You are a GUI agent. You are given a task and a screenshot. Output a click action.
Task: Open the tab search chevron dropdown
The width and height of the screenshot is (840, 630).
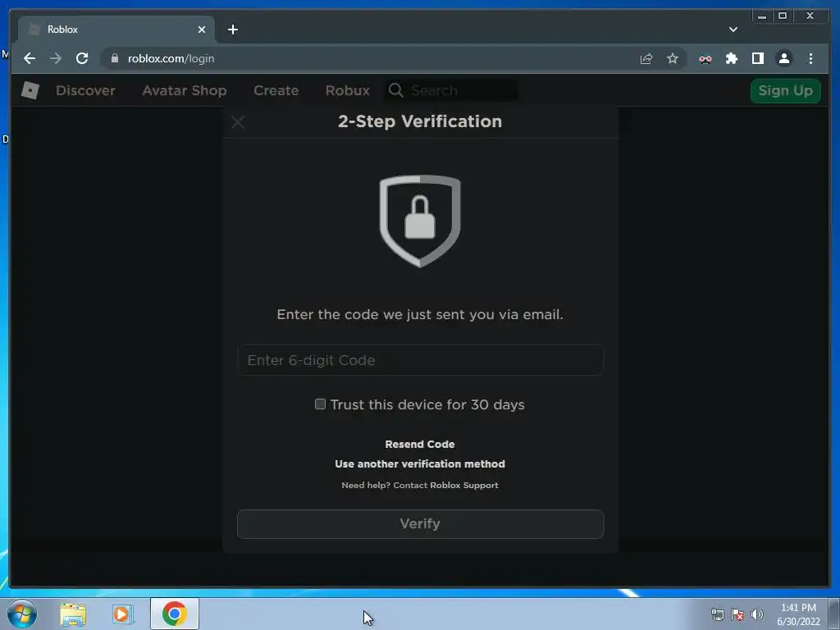pos(733,30)
